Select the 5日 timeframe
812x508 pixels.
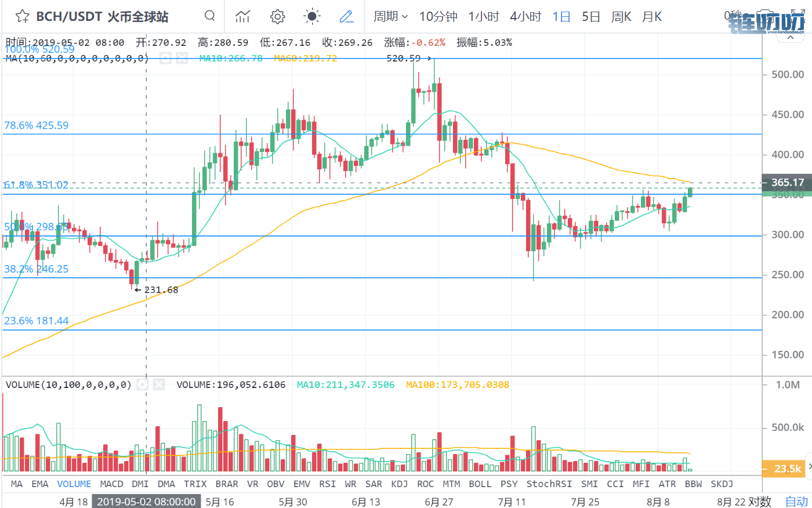591,16
